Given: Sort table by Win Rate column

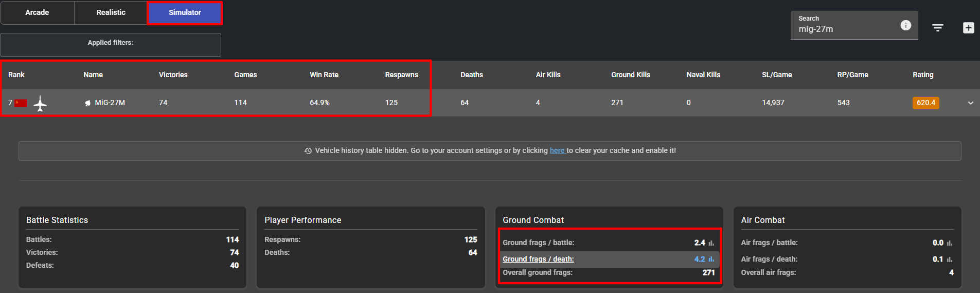Looking at the screenshot, I should (324, 75).
